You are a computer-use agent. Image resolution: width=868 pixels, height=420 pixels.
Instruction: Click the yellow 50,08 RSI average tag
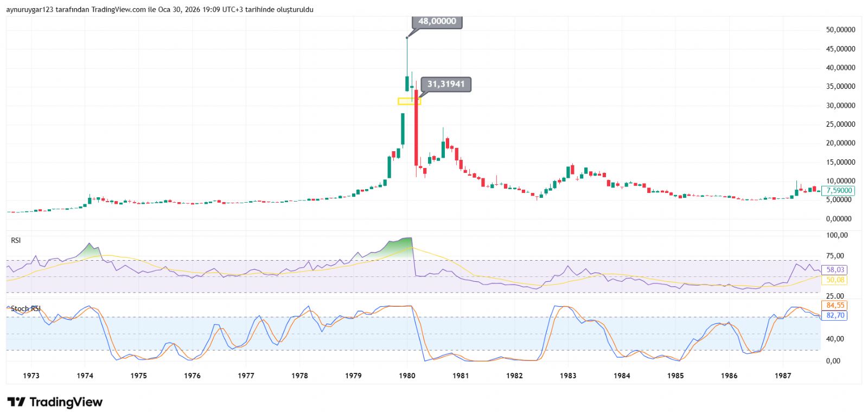click(835, 280)
